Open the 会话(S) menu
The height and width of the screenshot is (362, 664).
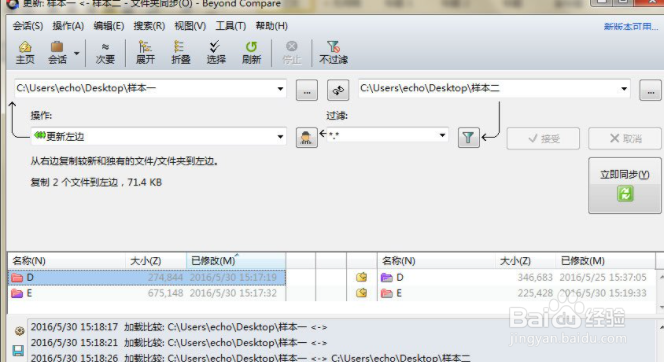(28, 26)
